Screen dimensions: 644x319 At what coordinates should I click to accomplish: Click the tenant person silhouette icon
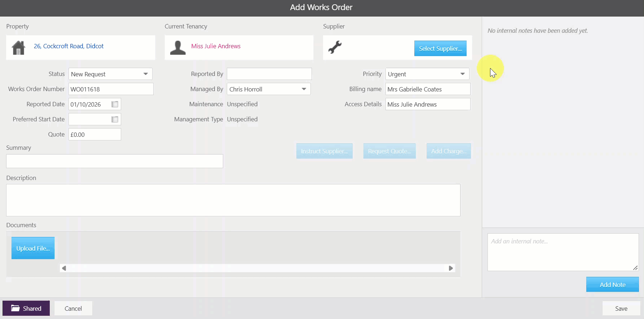[178, 48]
